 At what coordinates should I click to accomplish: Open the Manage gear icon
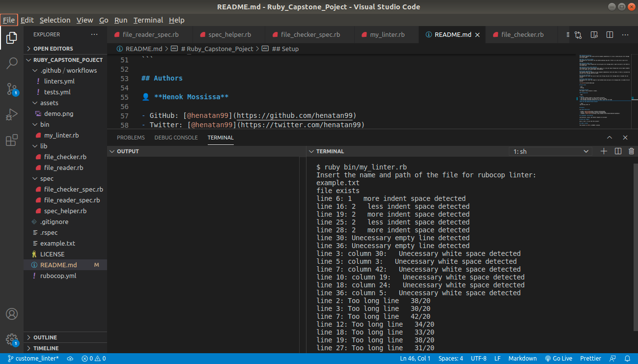point(12,339)
